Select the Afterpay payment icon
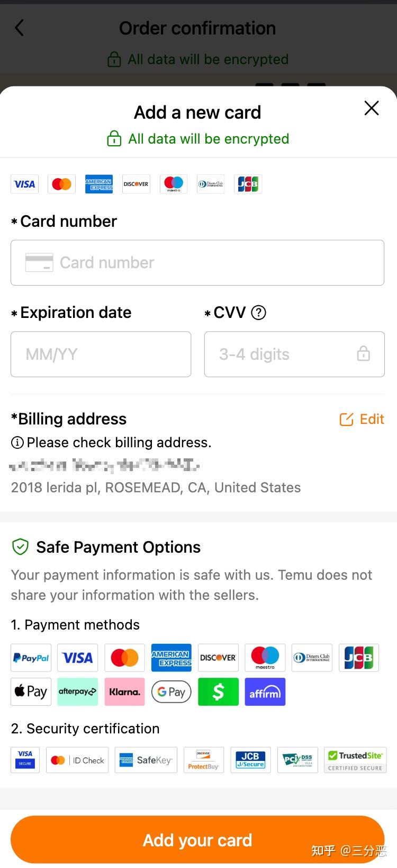The height and width of the screenshot is (868, 397). click(x=77, y=692)
